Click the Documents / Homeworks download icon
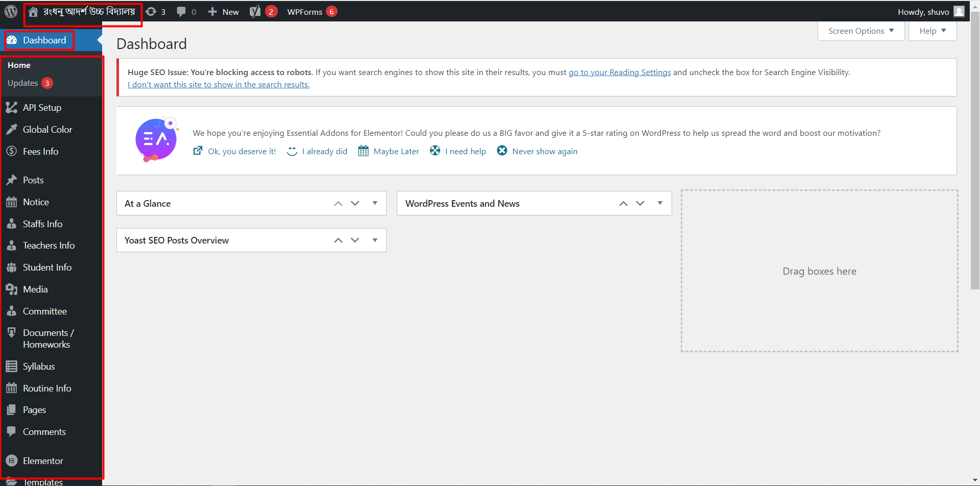980x486 pixels. point(11,332)
